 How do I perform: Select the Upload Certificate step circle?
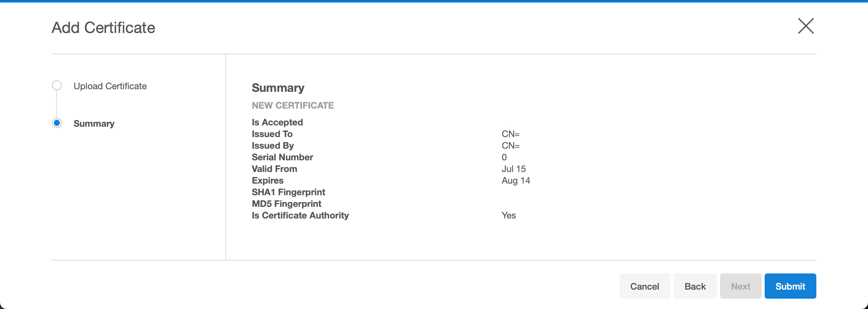(57, 86)
